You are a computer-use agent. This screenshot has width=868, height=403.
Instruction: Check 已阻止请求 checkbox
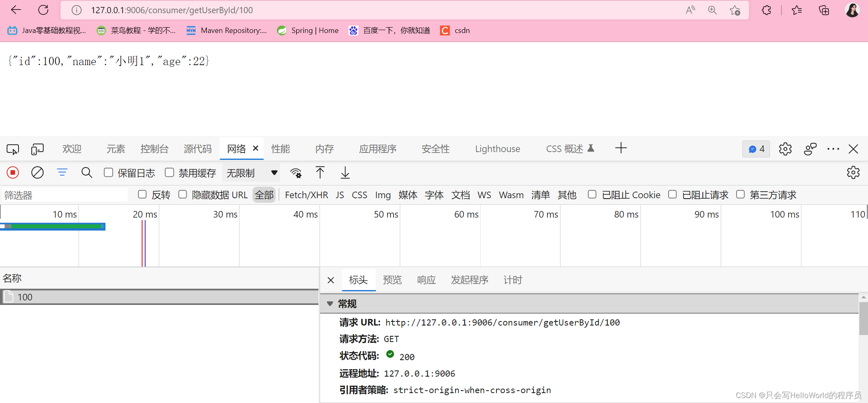(672, 194)
